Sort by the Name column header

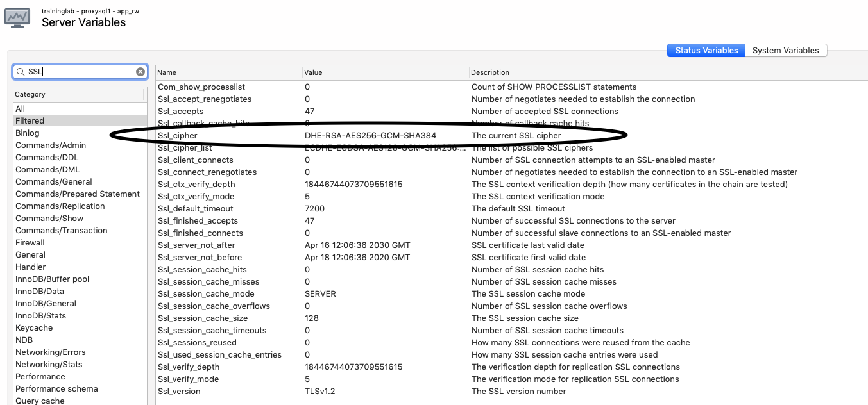[x=166, y=72]
